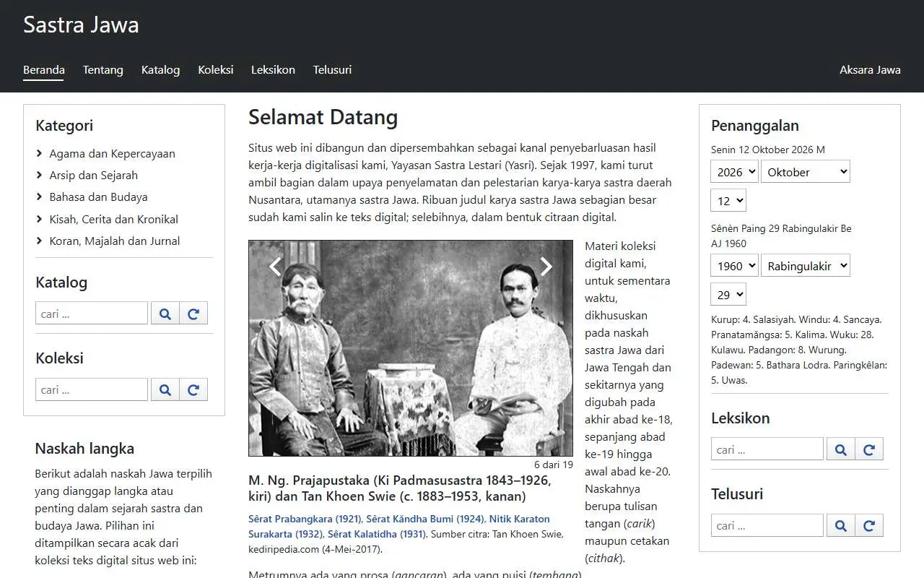Click the Leksikon search input field
The height and width of the screenshot is (578, 924).
(767, 449)
